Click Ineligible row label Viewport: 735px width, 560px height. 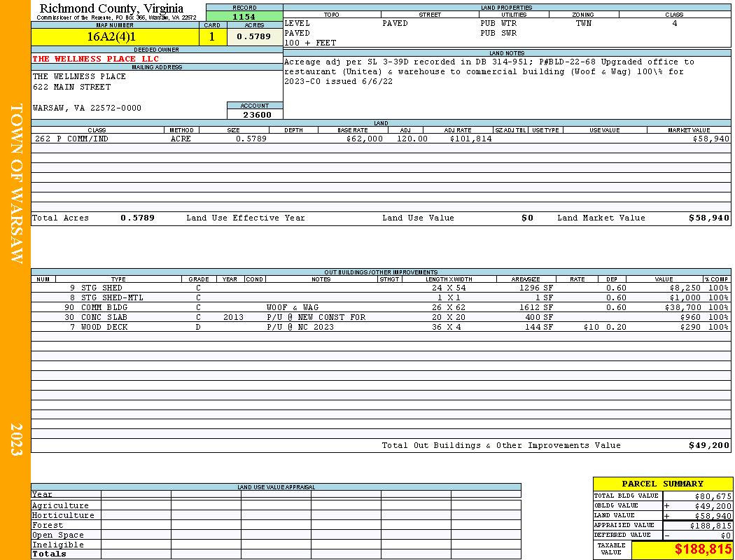point(57,545)
